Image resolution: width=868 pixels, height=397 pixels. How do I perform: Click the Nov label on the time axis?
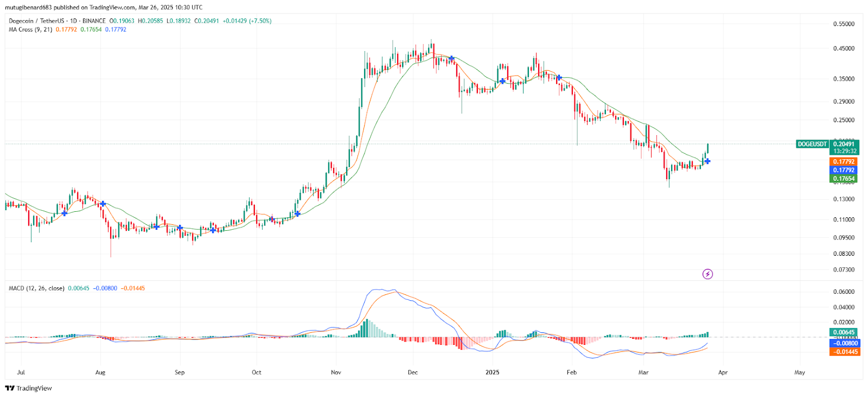(336, 373)
